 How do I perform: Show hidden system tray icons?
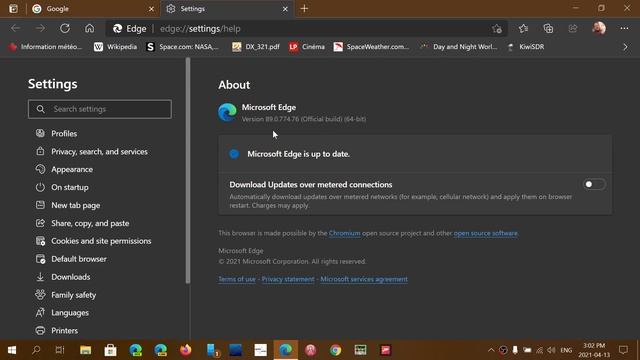click(x=491, y=350)
